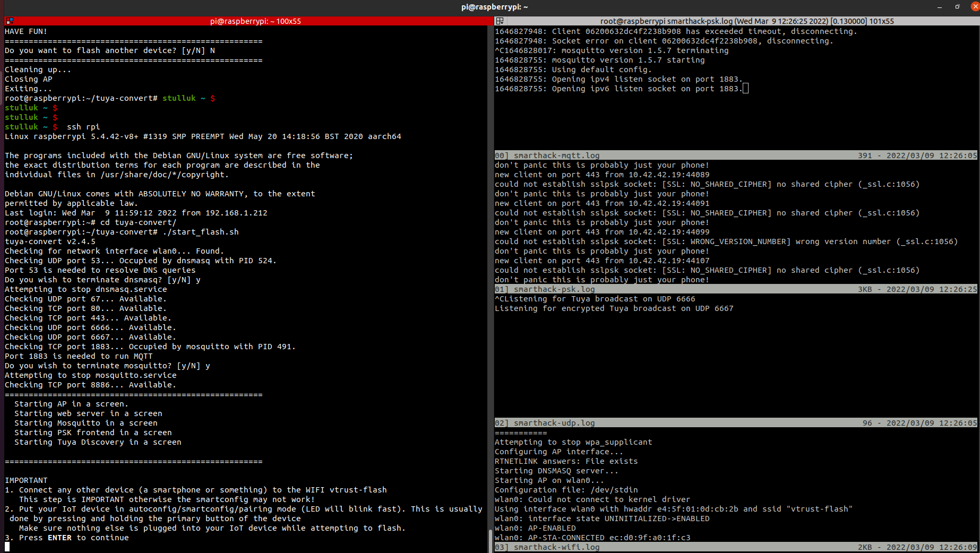Viewport: 980px width, 553px height.
Task: Click the right terminal's group icon
Action: tap(500, 21)
